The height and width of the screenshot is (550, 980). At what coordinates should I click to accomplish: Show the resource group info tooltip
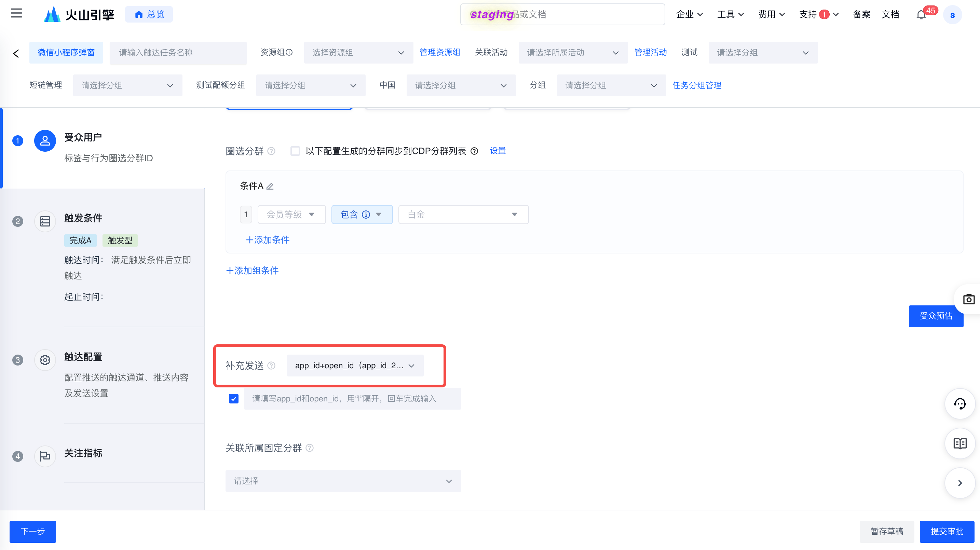pos(289,53)
